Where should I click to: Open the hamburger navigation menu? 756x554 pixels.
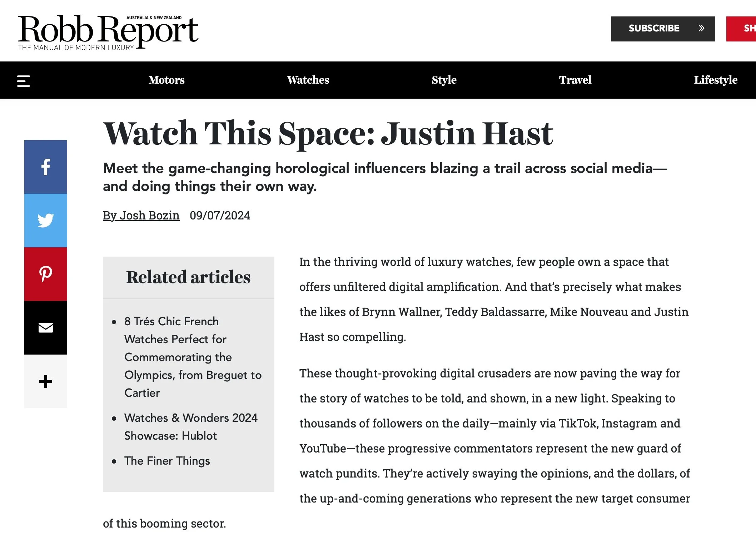pos(24,81)
